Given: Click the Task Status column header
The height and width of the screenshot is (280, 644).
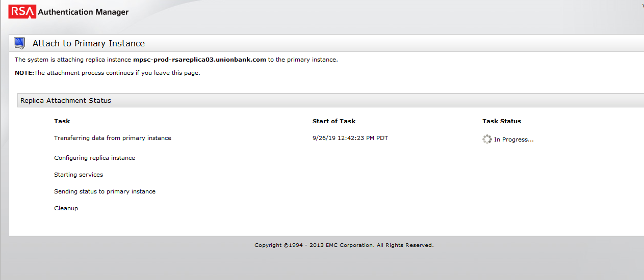Looking at the screenshot, I should coord(502,121).
